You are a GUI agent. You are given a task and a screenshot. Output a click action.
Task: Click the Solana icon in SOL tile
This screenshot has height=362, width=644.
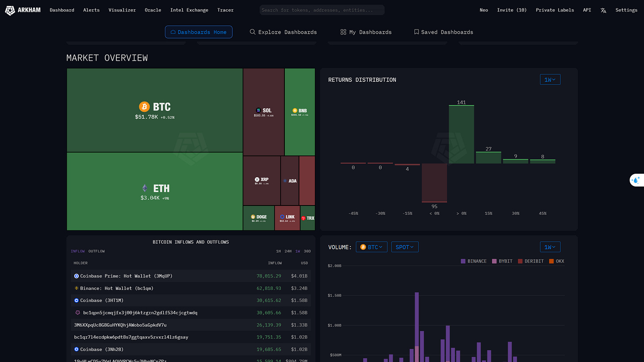258,111
